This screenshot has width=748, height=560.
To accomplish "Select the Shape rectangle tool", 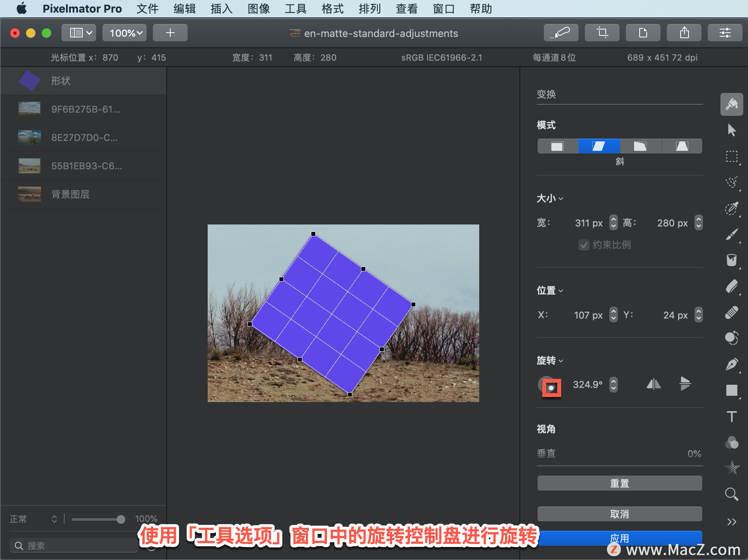I will click(731, 390).
